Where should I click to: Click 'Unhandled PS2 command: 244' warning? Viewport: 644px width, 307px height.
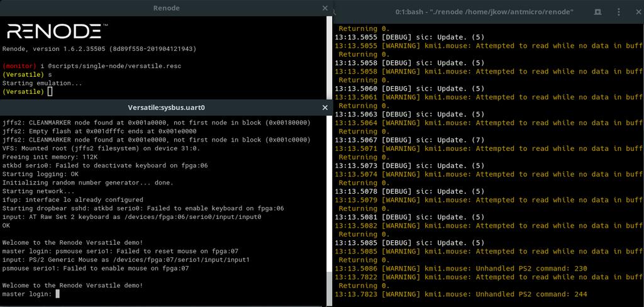pyautogui.click(x=461, y=294)
